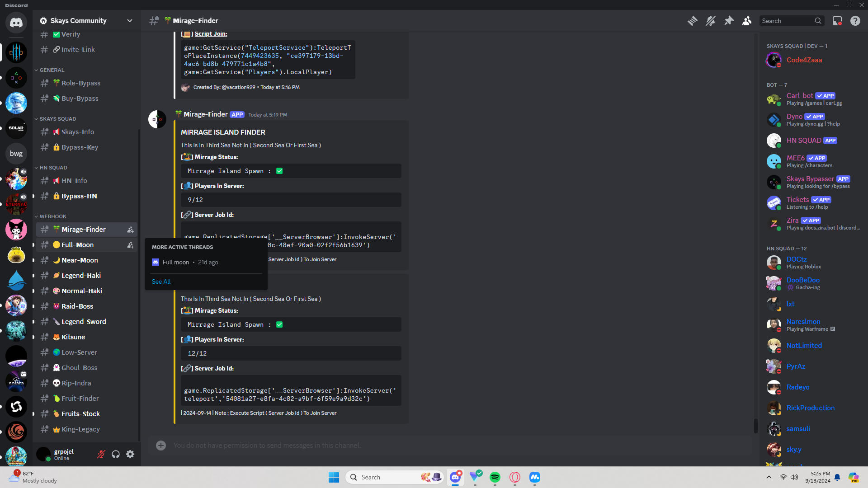Open Windows Start menu
The height and width of the screenshot is (488, 868).
tap(334, 477)
